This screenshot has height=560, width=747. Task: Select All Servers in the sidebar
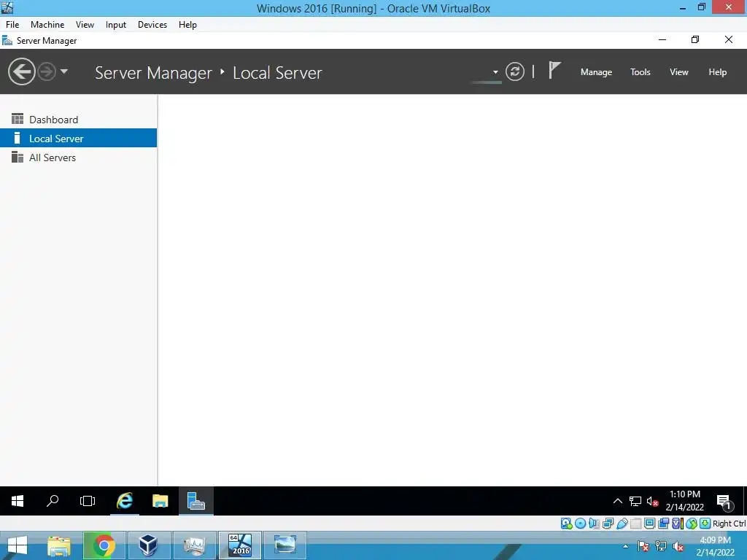pos(79,157)
